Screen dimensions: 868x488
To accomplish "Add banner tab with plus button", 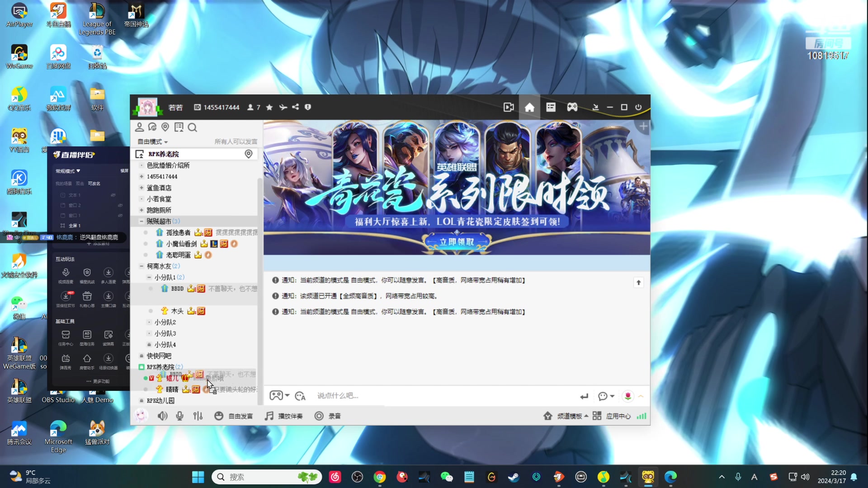I will [x=644, y=127].
